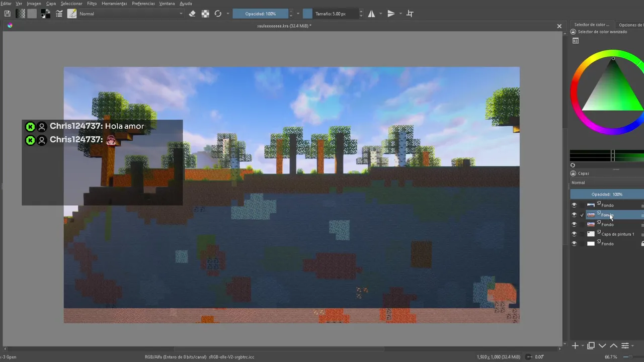This screenshot has height=362, width=644.
Task: Toggle eraser mode
Action: pyautogui.click(x=192, y=14)
